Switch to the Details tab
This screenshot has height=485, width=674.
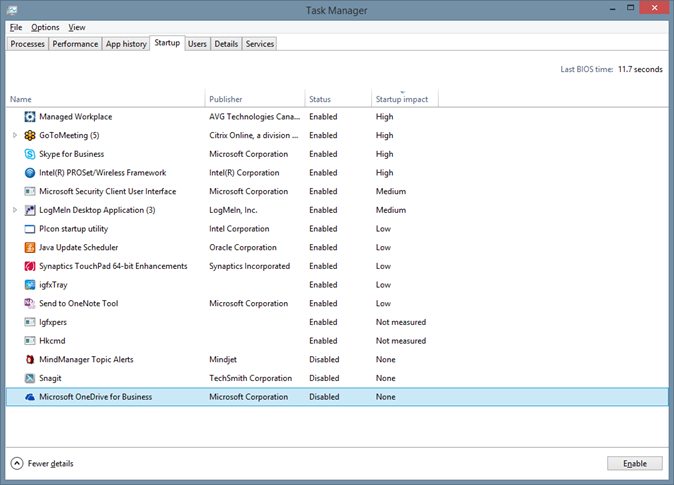pyautogui.click(x=226, y=44)
